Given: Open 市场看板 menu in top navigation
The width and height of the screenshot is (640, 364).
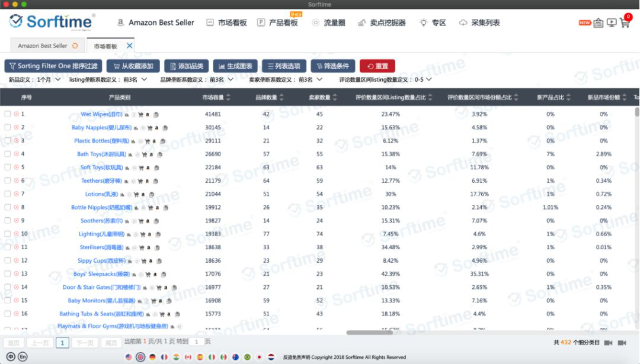Looking at the screenshot, I should 226,23.
